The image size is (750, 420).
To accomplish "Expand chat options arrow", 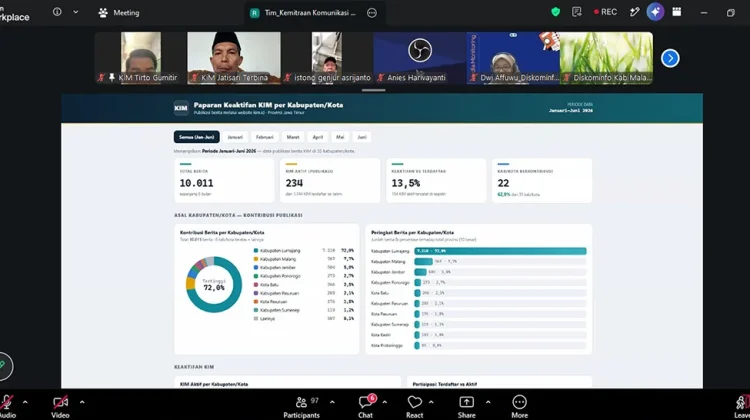I will (385, 402).
